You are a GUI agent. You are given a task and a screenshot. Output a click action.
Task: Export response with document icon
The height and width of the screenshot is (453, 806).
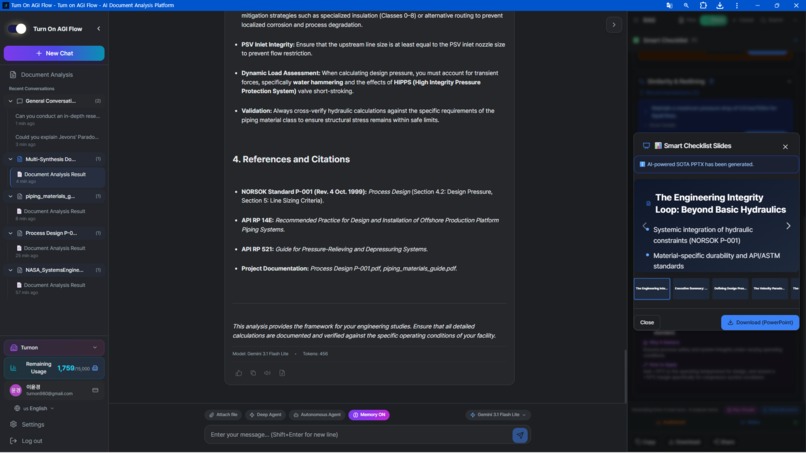(x=282, y=373)
